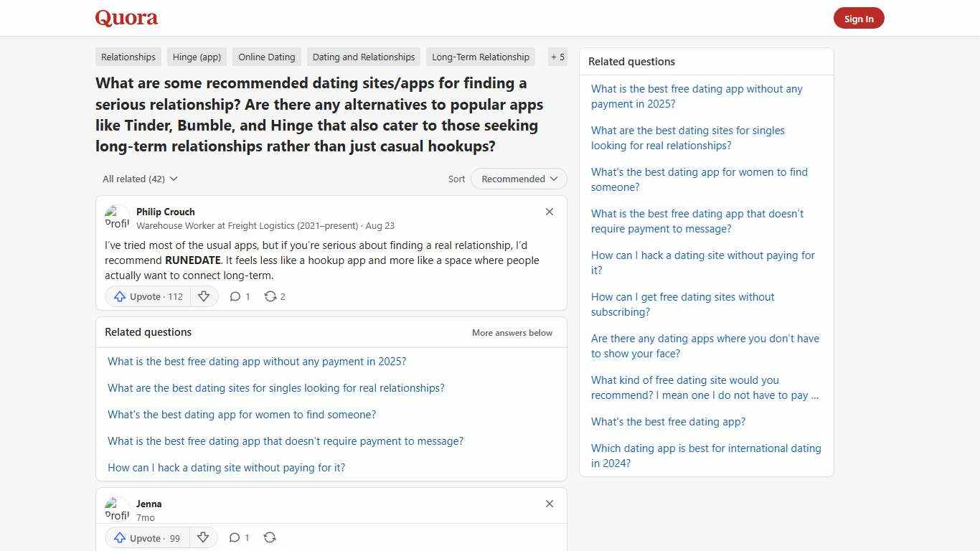Select the Relationships topic tag

pyautogui.click(x=128, y=57)
